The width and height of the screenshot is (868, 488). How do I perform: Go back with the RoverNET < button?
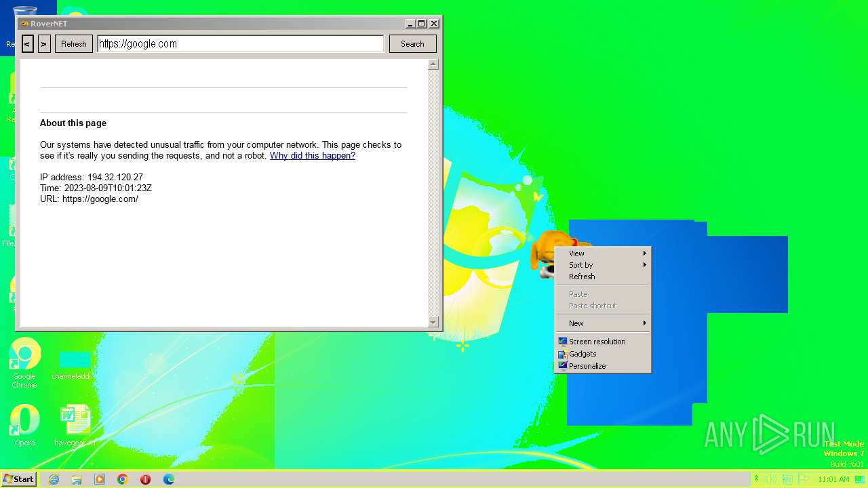[28, 44]
